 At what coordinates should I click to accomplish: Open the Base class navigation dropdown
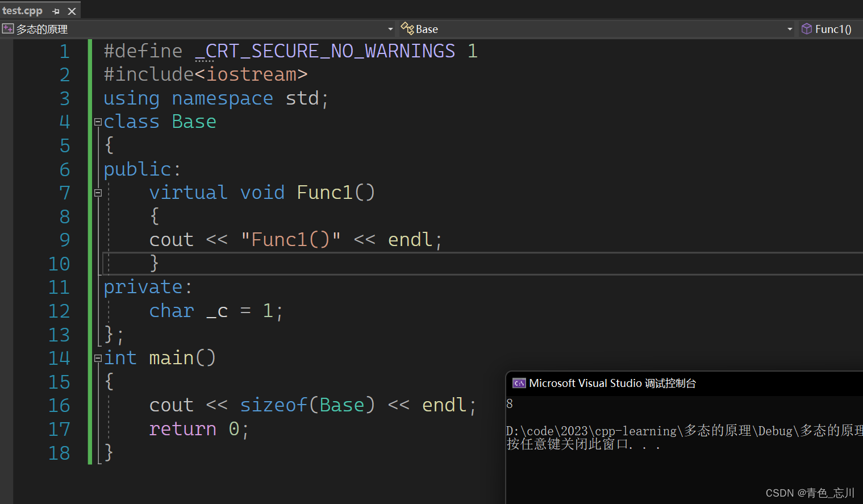[x=790, y=29]
